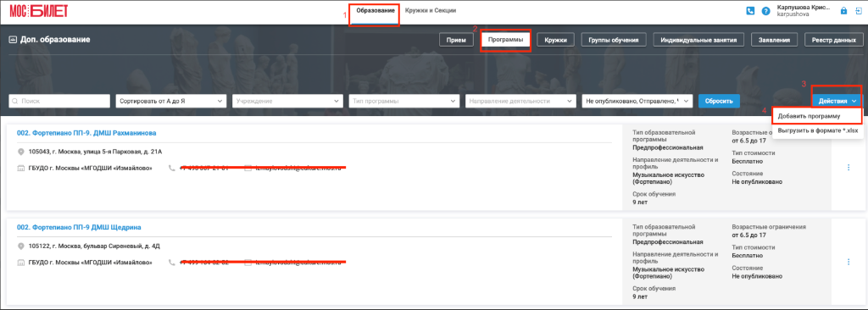This screenshot has height=310, width=868.
Task: Select Добавить программу from the Действия menu
Action: click(x=817, y=116)
